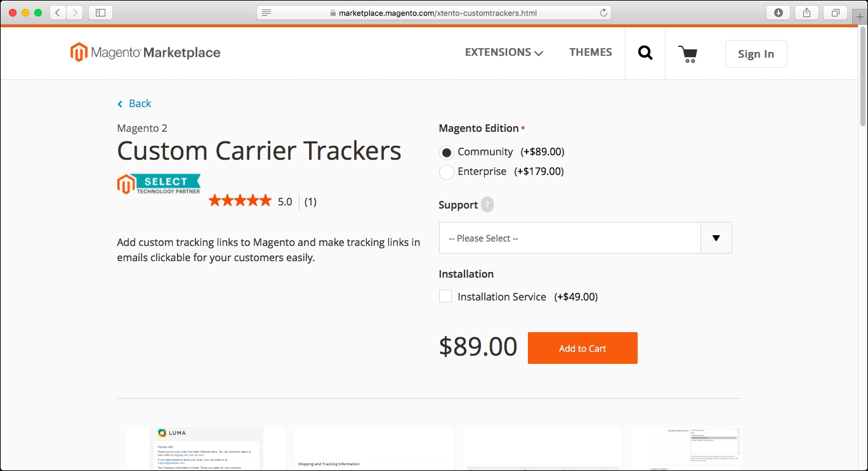Open the Themes menu item
This screenshot has height=471, width=868.
point(590,53)
